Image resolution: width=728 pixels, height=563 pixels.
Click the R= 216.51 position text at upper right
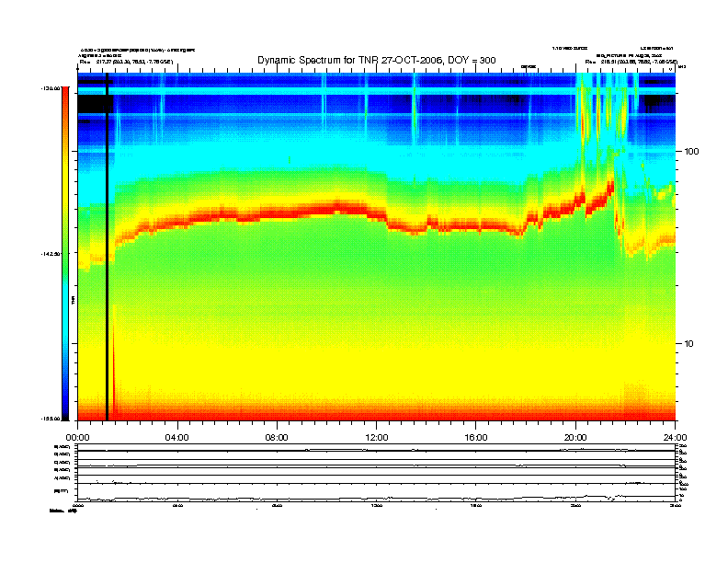(631, 62)
